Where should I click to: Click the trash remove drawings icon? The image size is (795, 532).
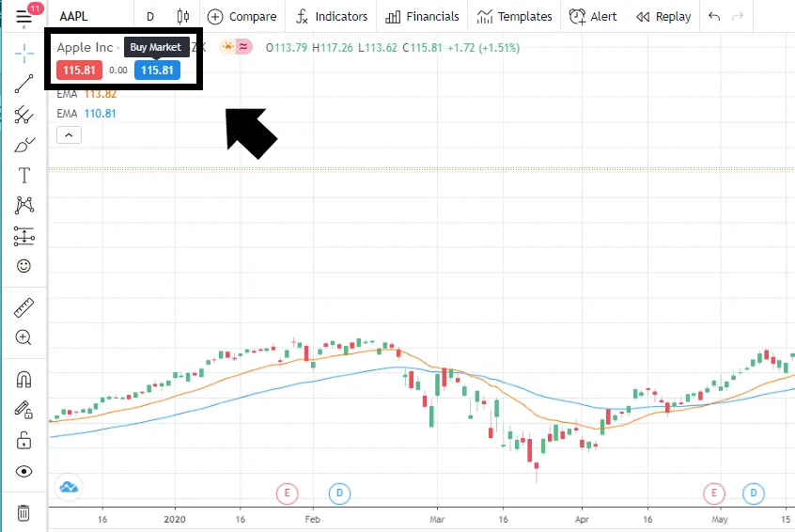(23, 512)
